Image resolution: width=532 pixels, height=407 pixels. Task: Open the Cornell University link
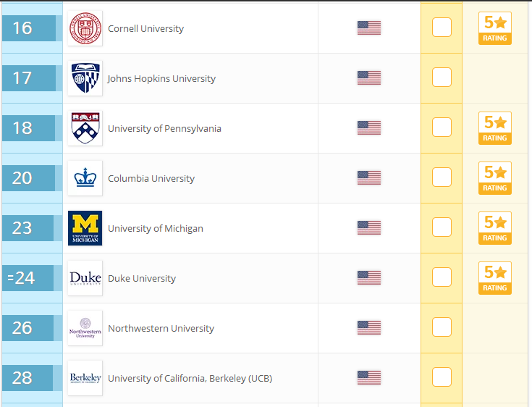point(146,28)
